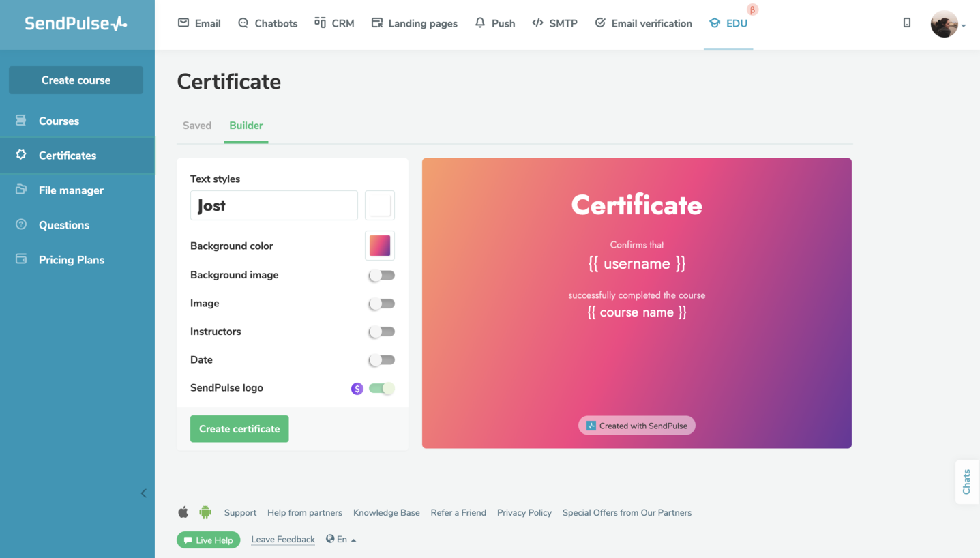Enable the Background image toggle
Screen dimensions: 980x558
pos(381,275)
